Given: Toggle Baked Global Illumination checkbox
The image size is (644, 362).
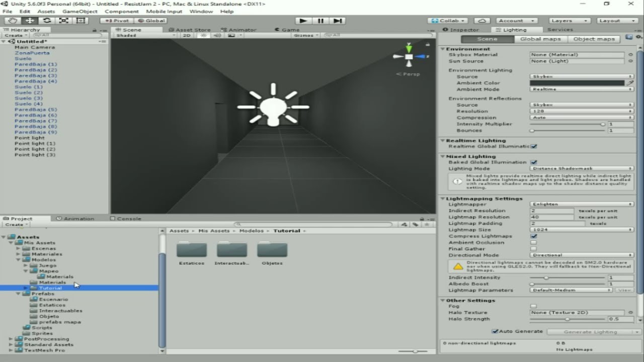Looking at the screenshot, I should point(534,162).
